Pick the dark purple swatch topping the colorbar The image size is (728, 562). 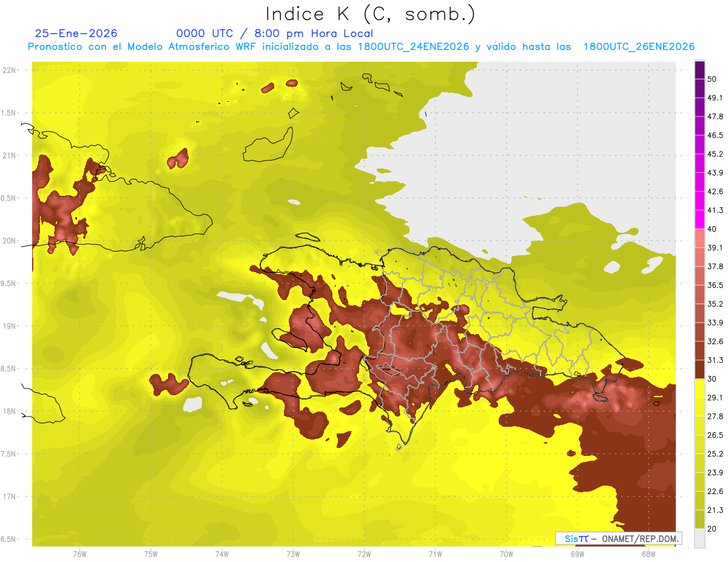[x=699, y=70]
